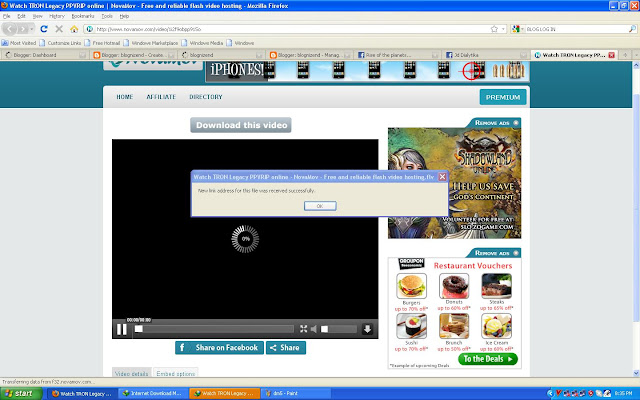640x400 pixels.
Task: Click Share on Facebook button
Action: [219, 348]
